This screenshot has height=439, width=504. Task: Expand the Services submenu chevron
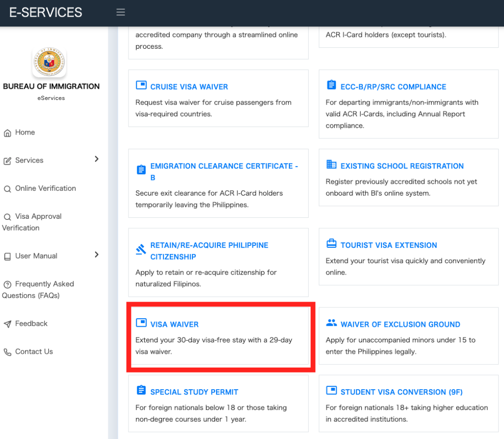tap(96, 159)
